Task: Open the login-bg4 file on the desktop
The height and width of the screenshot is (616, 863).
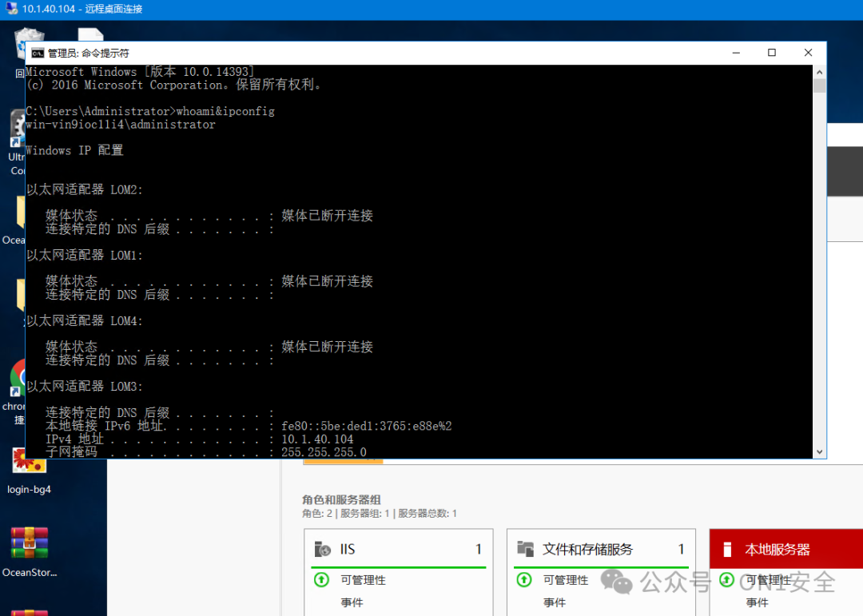Action: 28,462
